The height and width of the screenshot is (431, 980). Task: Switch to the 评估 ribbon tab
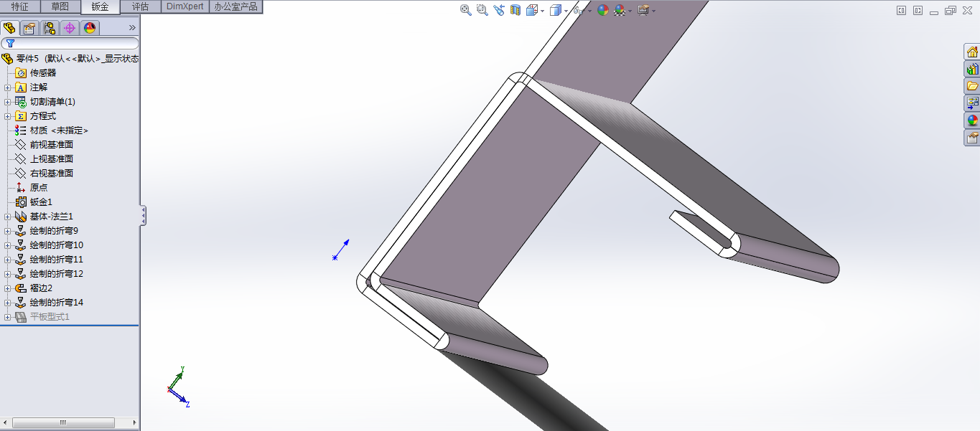point(141,6)
